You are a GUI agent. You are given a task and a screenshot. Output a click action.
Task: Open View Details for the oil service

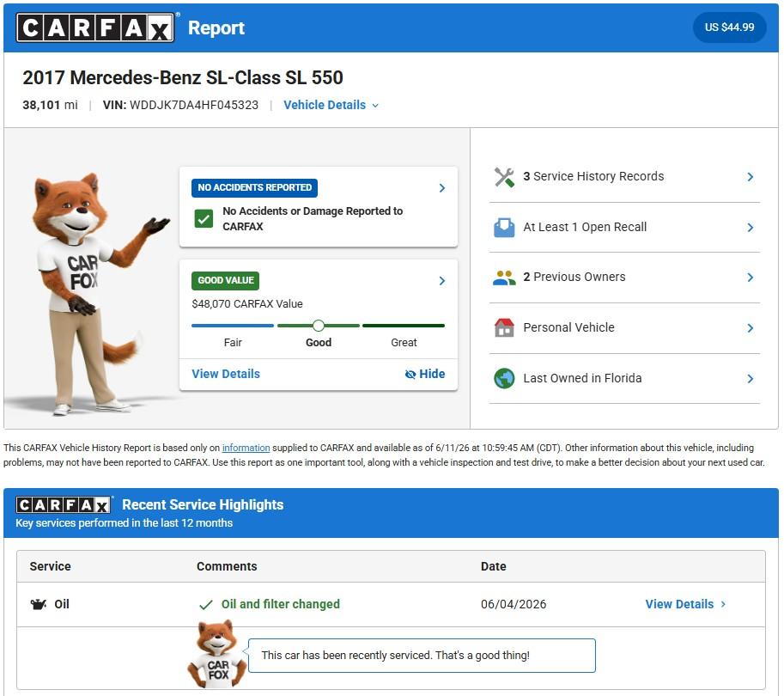679,604
